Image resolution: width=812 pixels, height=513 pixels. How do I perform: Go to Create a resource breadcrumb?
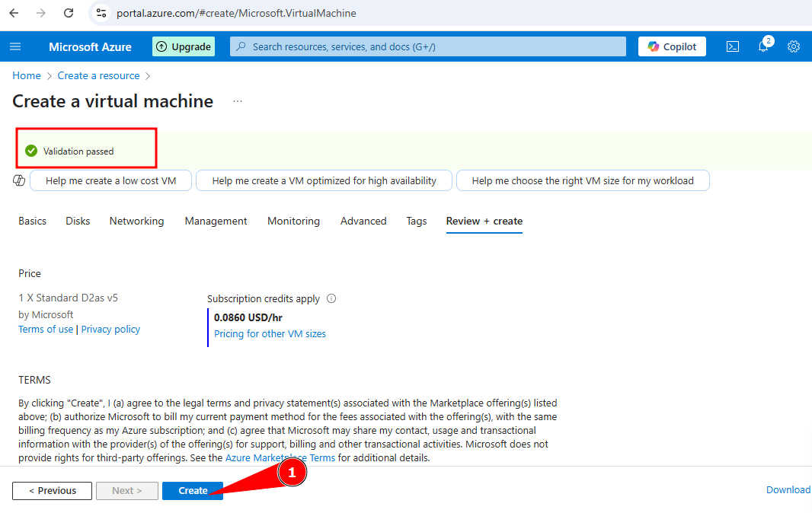coord(98,75)
